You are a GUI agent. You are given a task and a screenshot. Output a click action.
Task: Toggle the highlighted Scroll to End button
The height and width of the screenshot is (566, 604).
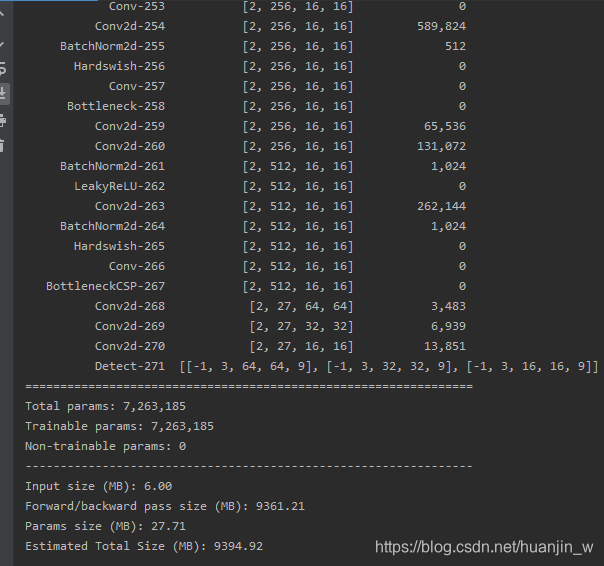pos(3,94)
